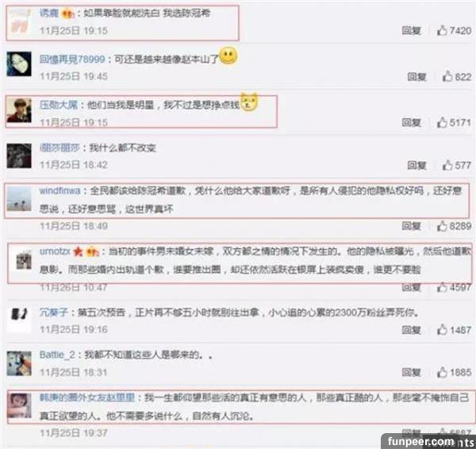Click thumbs-up on comment with 822 likes

(447, 76)
